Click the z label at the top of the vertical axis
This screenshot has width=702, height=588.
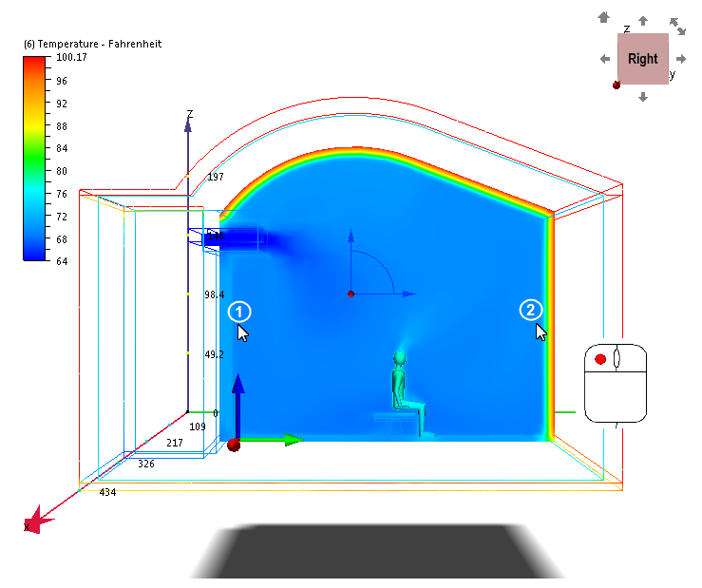[190, 114]
